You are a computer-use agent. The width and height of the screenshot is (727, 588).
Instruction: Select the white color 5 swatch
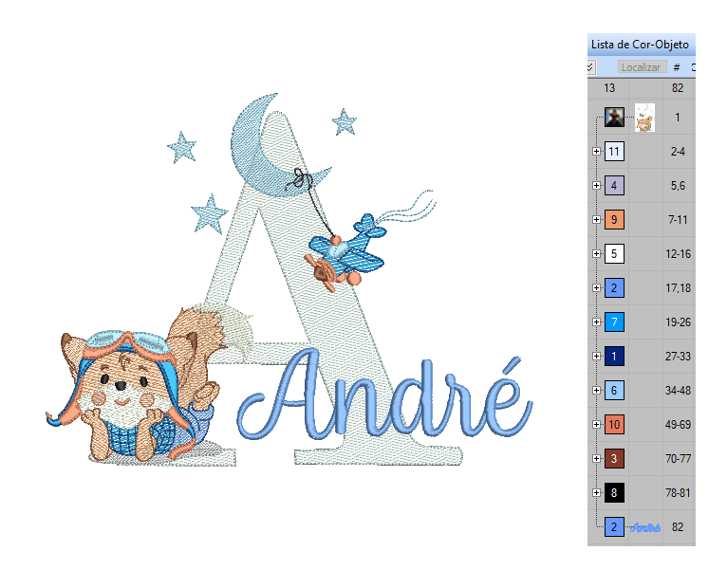point(614,254)
